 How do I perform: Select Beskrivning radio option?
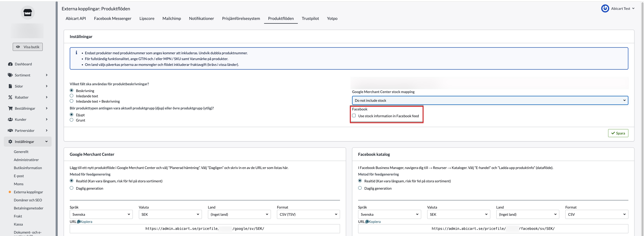click(x=71, y=90)
